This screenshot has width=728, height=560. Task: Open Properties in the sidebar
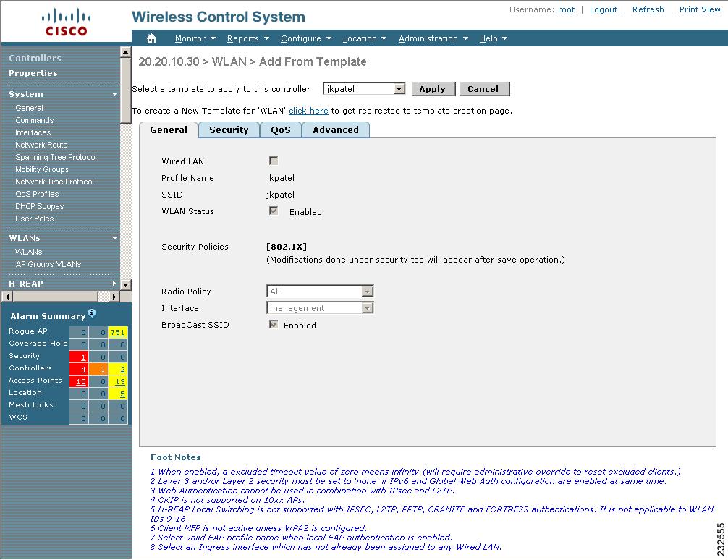(x=33, y=73)
